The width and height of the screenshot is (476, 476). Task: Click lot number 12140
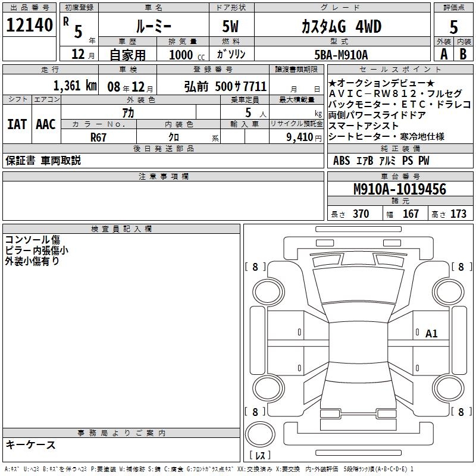(29, 25)
